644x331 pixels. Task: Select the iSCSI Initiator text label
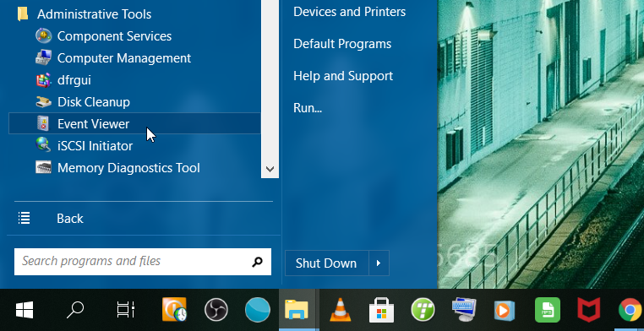coord(95,145)
